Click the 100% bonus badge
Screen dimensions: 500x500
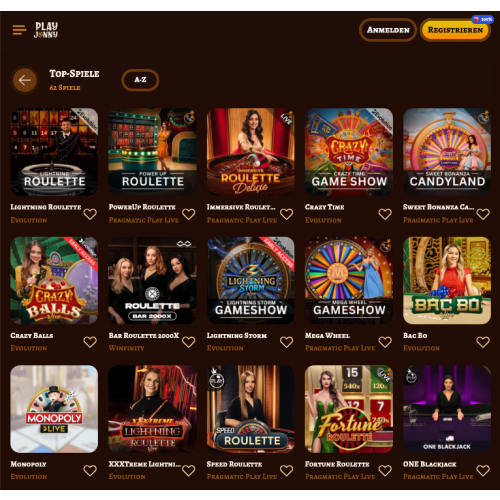[482, 19]
